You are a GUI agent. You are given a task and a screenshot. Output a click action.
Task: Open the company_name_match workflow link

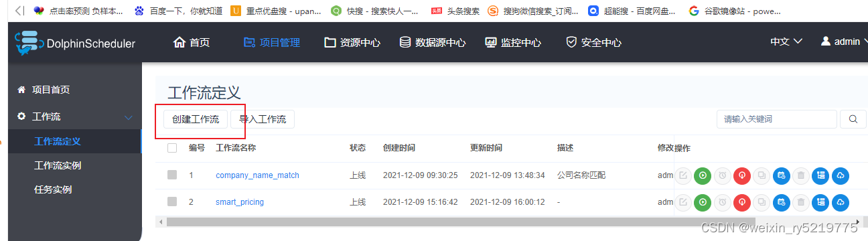[257, 175]
